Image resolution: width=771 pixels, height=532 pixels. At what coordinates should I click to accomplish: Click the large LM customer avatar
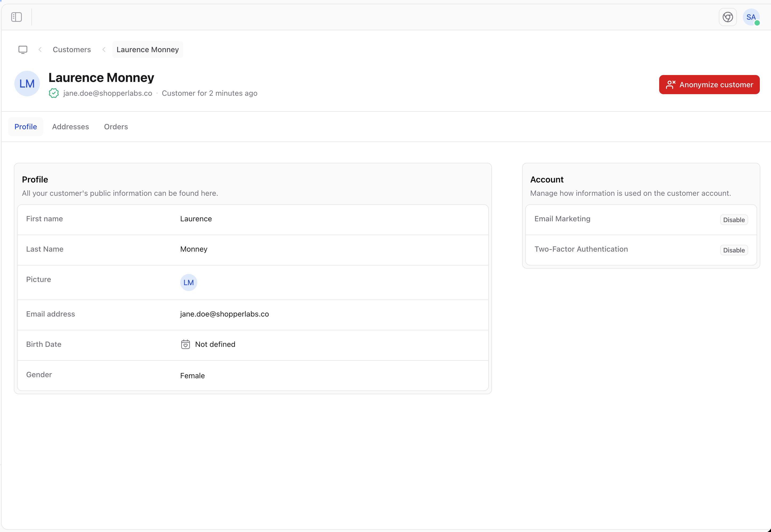point(27,84)
